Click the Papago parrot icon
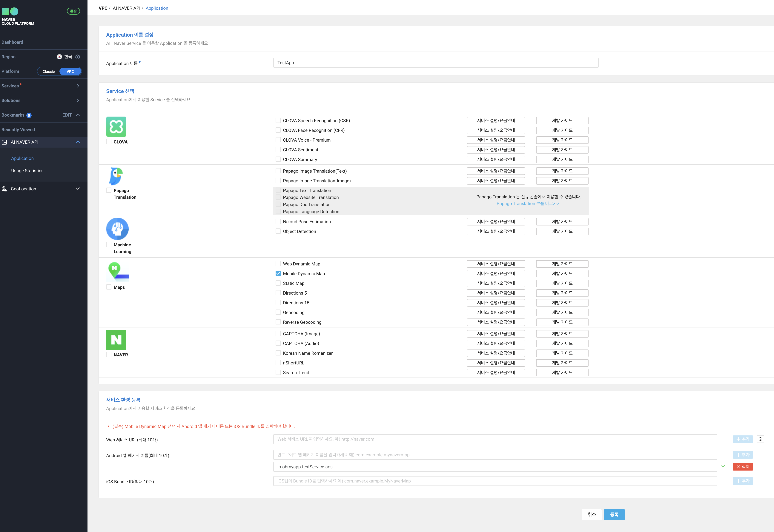The image size is (774, 532). (x=116, y=176)
